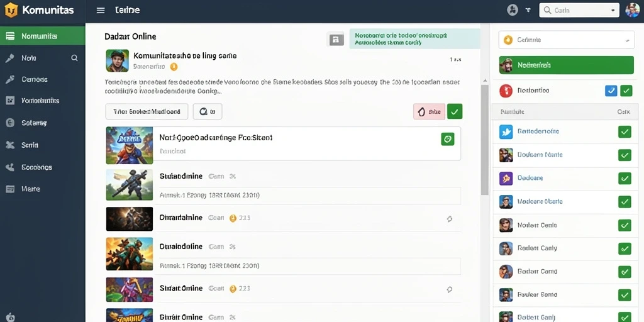The width and height of the screenshot is (644, 322).
Task: Click the main list vertical scrollbar
Action: 485,140
